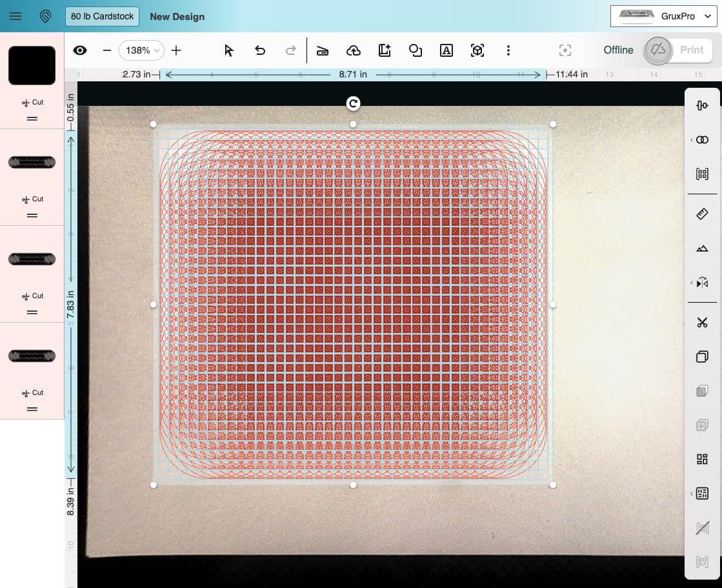This screenshot has width=722, height=588.
Task: Undo the last action
Action: click(259, 50)
